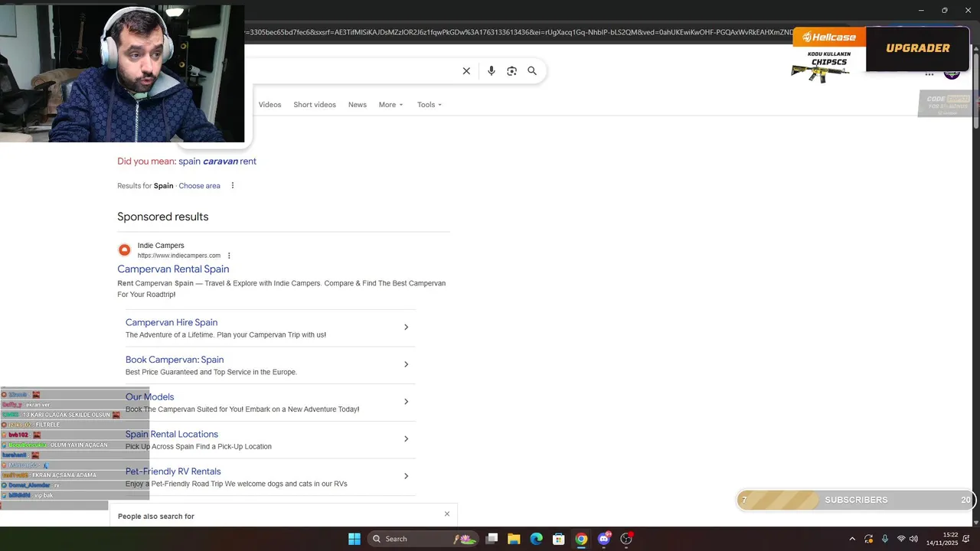Viewport: 980px width, 551px height.
Task: Open volume control in system tray
Action: click(913, 539)
